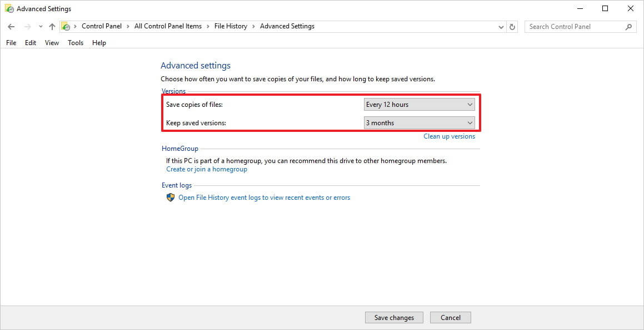644x330 pixels.
Task: Click the forward navigation arrow
Action: click(x=28, y=27)
